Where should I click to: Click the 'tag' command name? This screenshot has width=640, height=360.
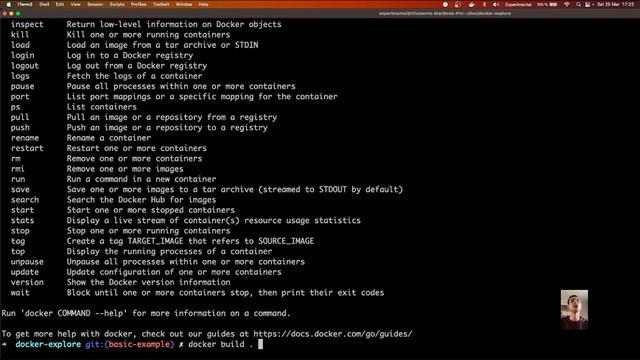18,241
